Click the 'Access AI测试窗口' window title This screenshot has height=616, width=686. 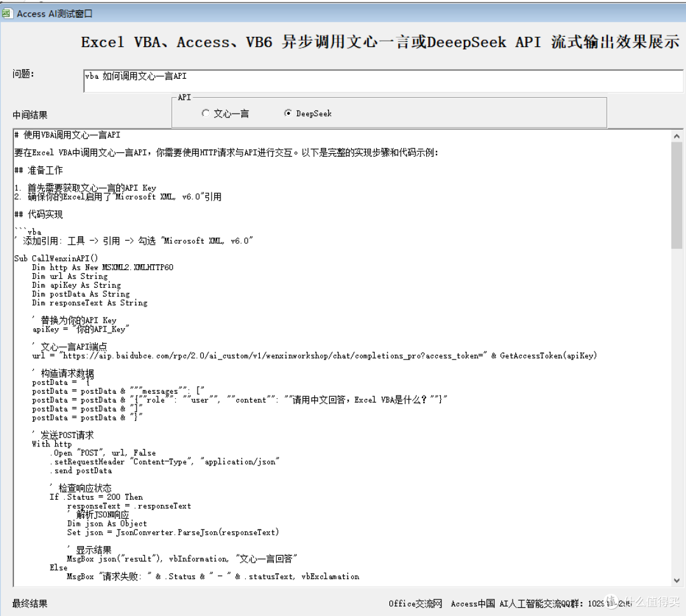tap(55, 13)
